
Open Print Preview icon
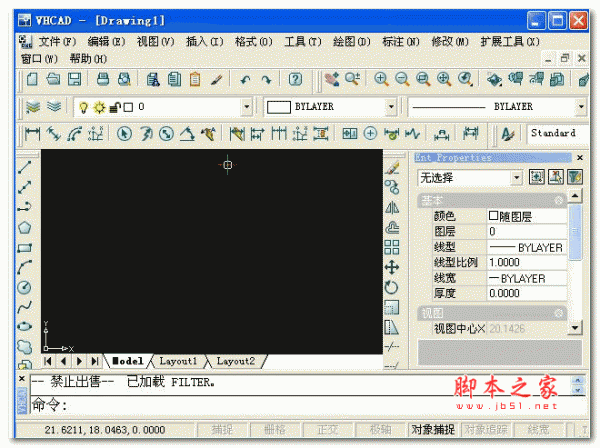pos(124,79)
